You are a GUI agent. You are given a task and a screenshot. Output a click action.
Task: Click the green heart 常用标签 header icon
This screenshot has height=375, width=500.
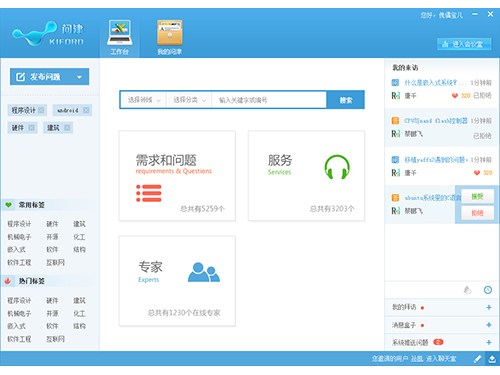8,205
